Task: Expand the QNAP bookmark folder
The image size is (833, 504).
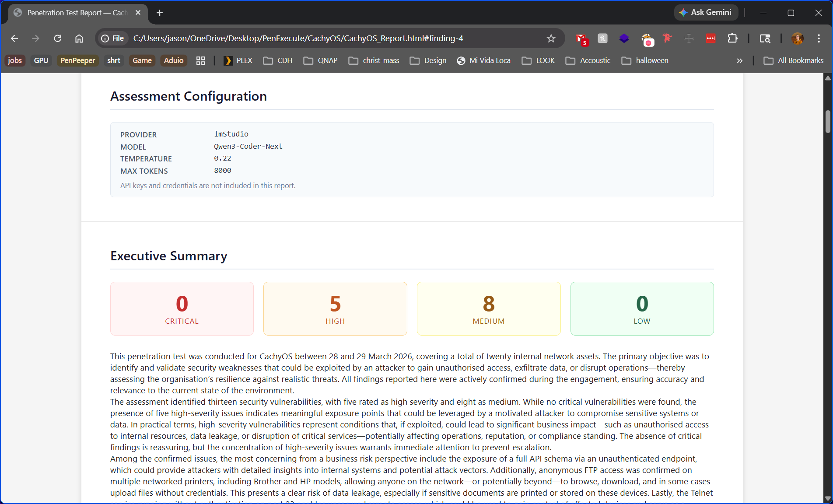Action: click(320, 61)
